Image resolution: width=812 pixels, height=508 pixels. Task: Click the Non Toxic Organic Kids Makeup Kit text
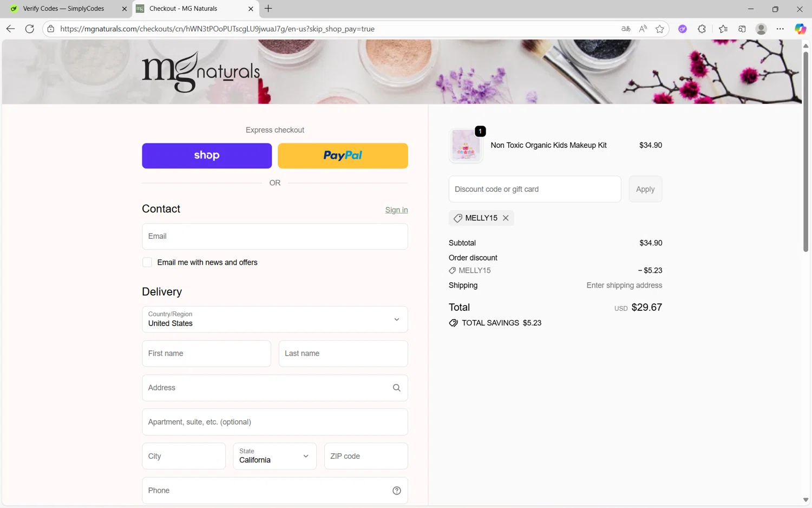click(548, 145)
